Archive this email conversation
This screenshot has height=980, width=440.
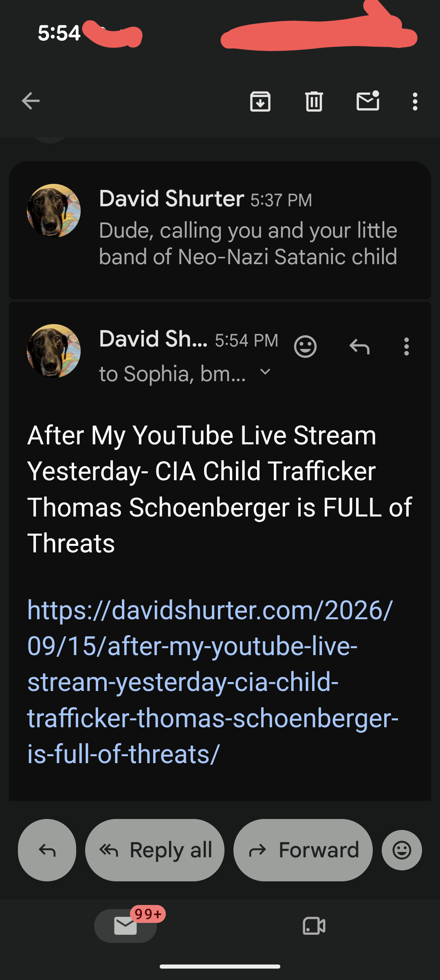(260, 102)
